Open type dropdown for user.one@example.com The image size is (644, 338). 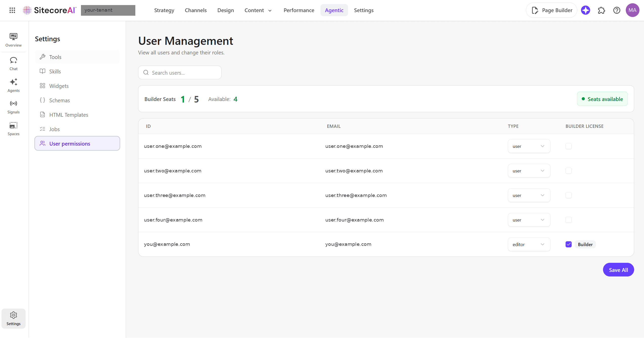[x=529, y=146]
